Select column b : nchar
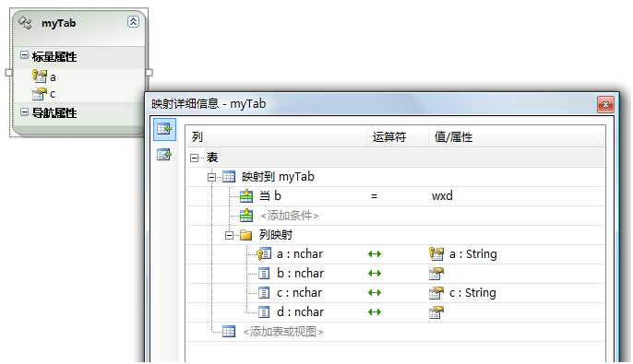Viewport: 633px width, 364px height. [301, 274]
